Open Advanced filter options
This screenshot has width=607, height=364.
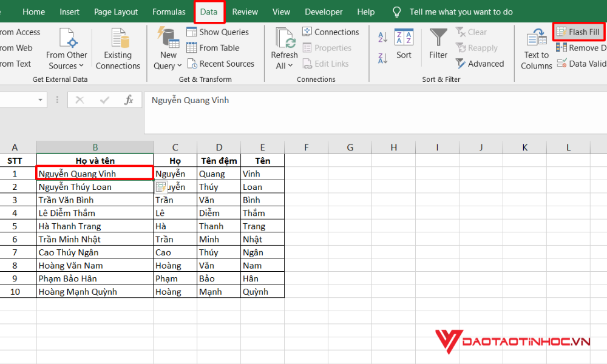[480, 64]
